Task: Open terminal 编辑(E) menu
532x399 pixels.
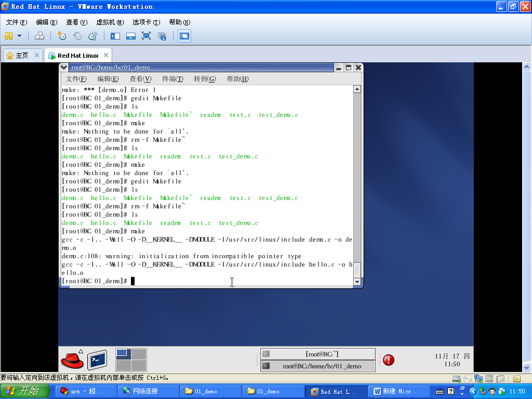Action: 108,79
